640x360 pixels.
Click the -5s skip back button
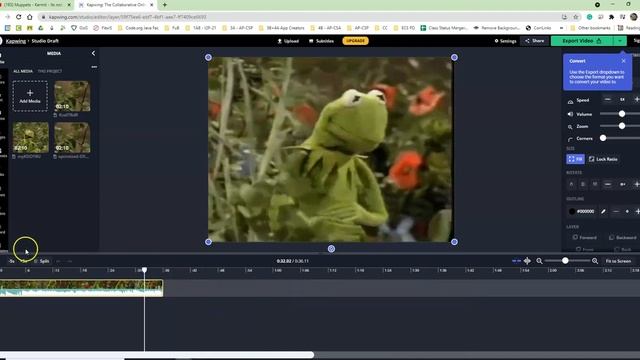pyautogui.click(x=11, y=261)
